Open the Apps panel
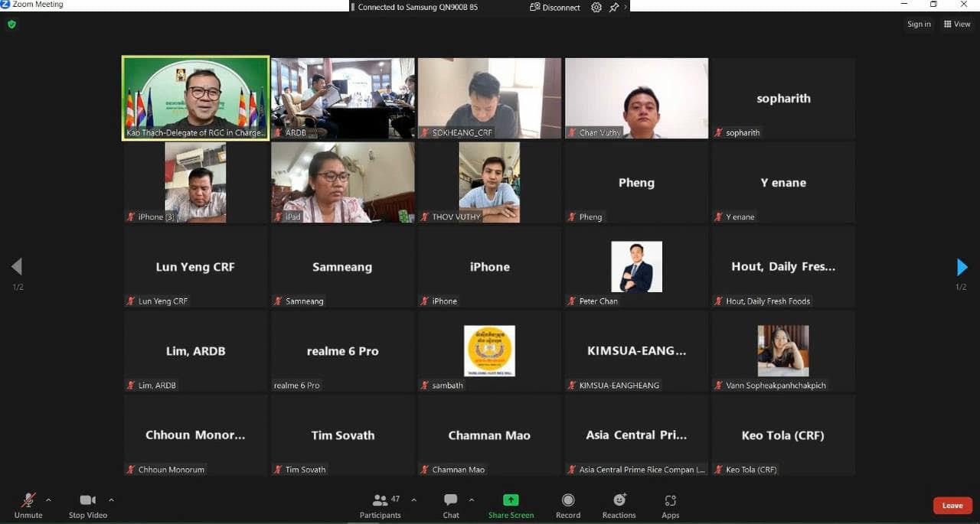The width and height of the screenshot is (980, 524). (x=670, y=505)
